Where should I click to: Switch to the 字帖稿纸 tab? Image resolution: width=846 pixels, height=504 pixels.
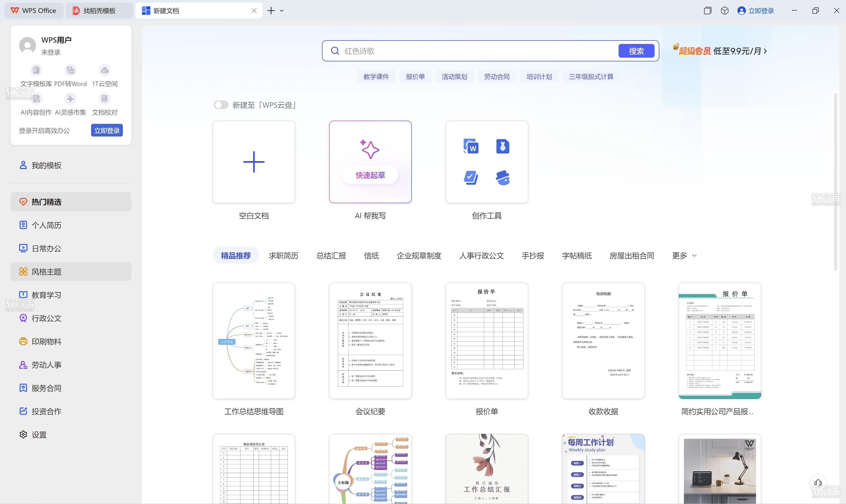click(x=576, y=255)
